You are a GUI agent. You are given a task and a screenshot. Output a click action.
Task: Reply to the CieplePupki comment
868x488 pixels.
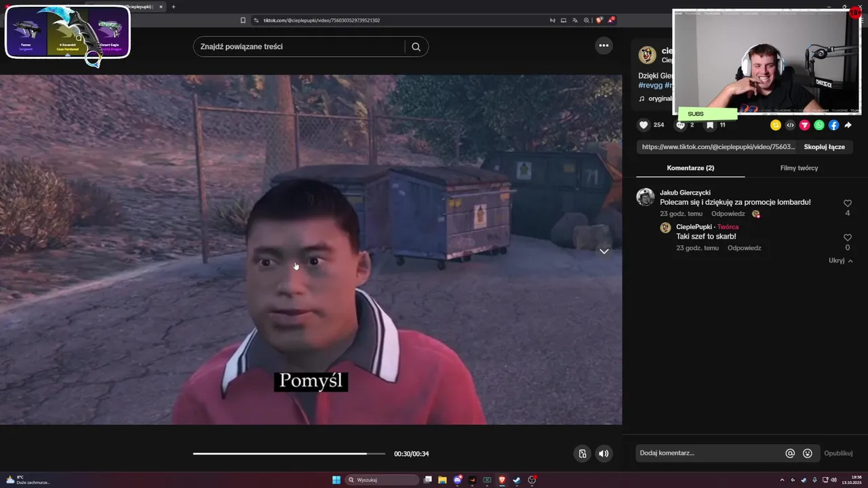point(744,248)
